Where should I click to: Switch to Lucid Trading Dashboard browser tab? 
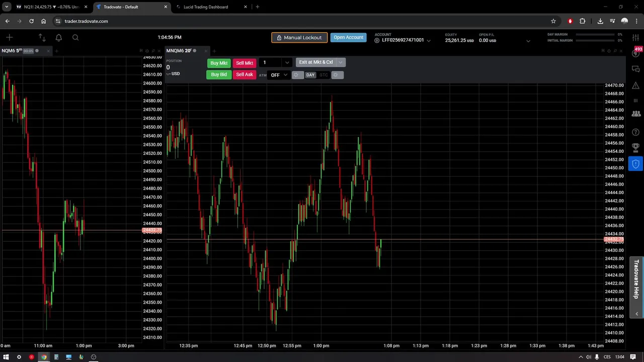coord(211,7)
